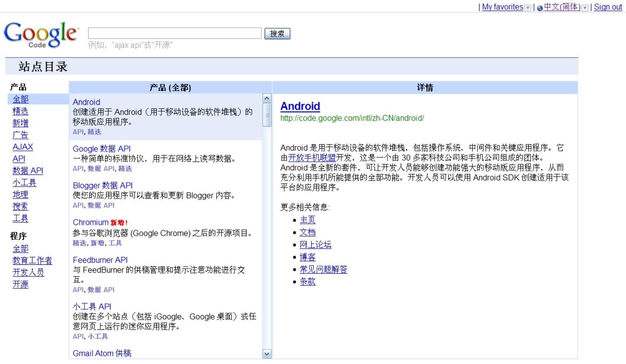Viewport: 626px width, 364px height.
Task: Select the API category in sidebar
Action: (19, 159)
